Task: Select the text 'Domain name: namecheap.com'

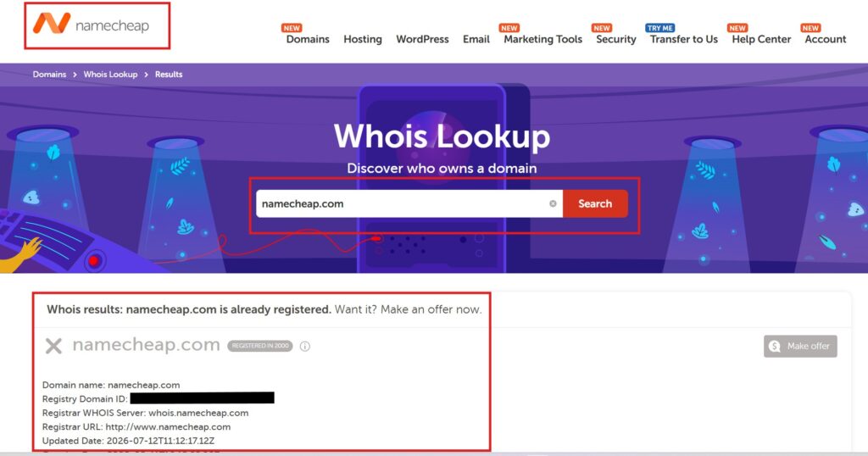Action: (111, 385)
